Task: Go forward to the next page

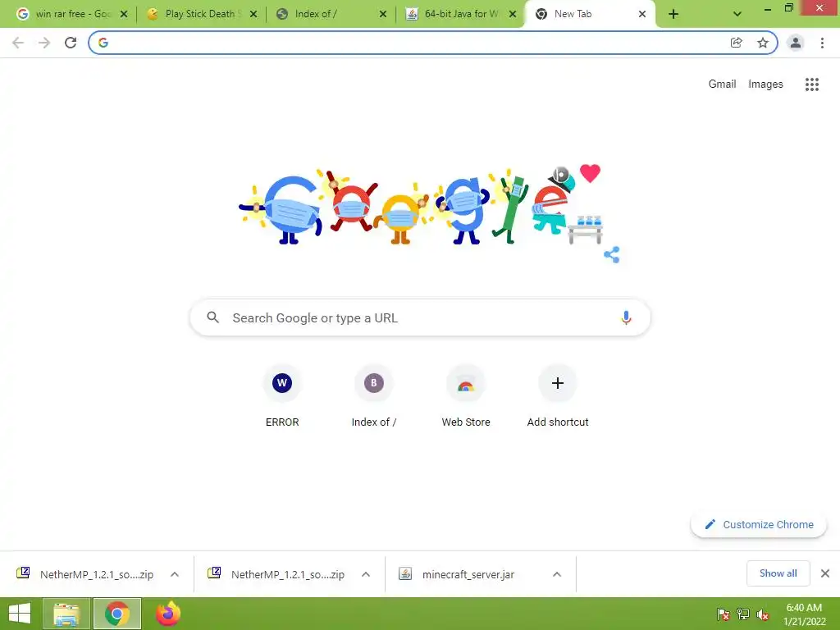Action: [44, 43]
